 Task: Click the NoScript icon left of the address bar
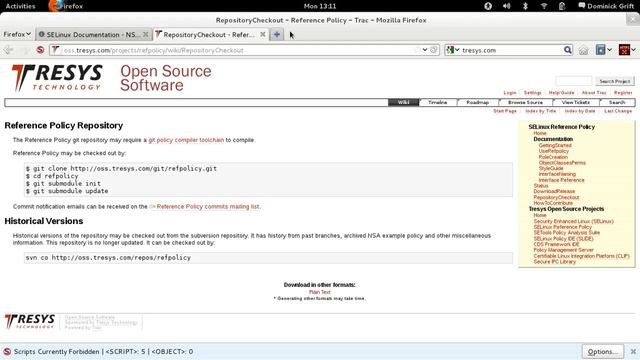40,50
